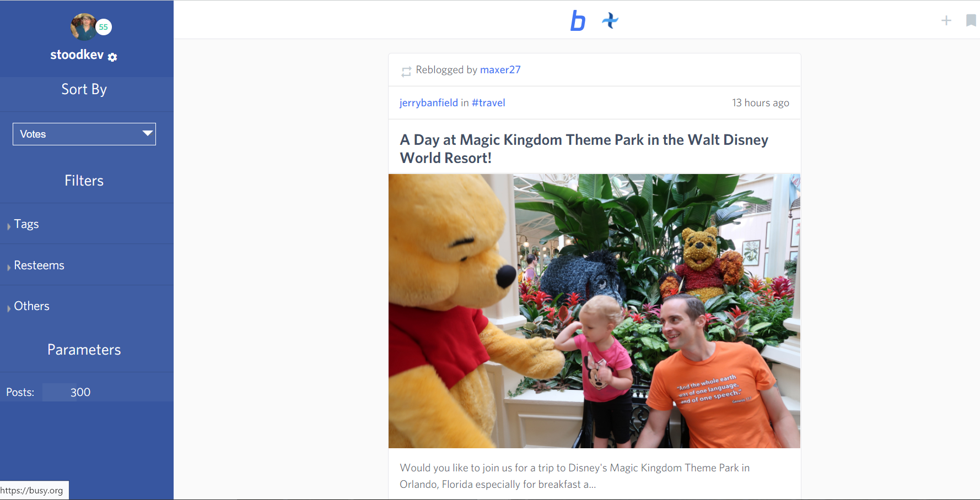Click the plus icon to create a post
The image size is (980, 500).
click(x=946, y=20)
